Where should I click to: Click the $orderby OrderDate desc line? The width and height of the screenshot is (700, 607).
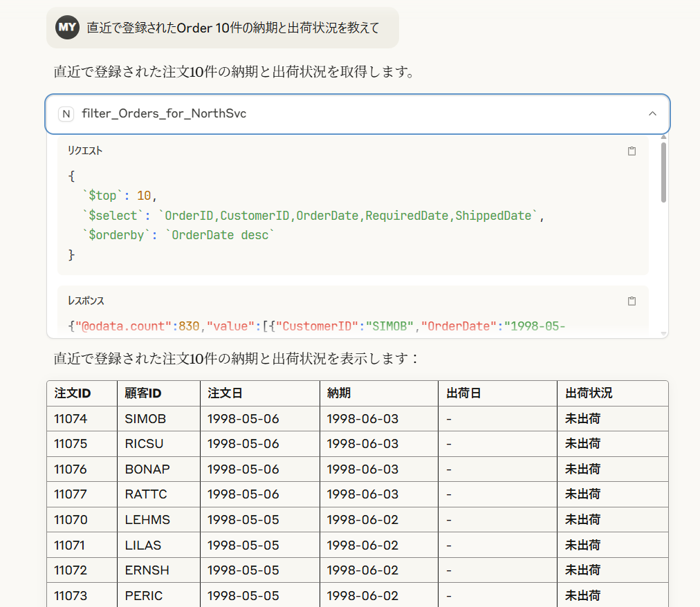tap(178, 235)
